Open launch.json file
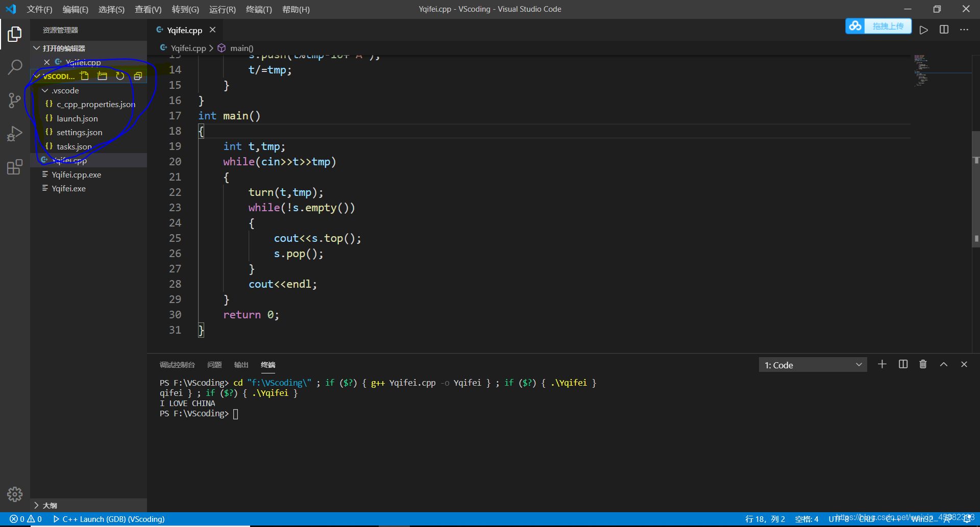This screenshot has height=527, width=980. pyautogui.click(x=89, y=118)
